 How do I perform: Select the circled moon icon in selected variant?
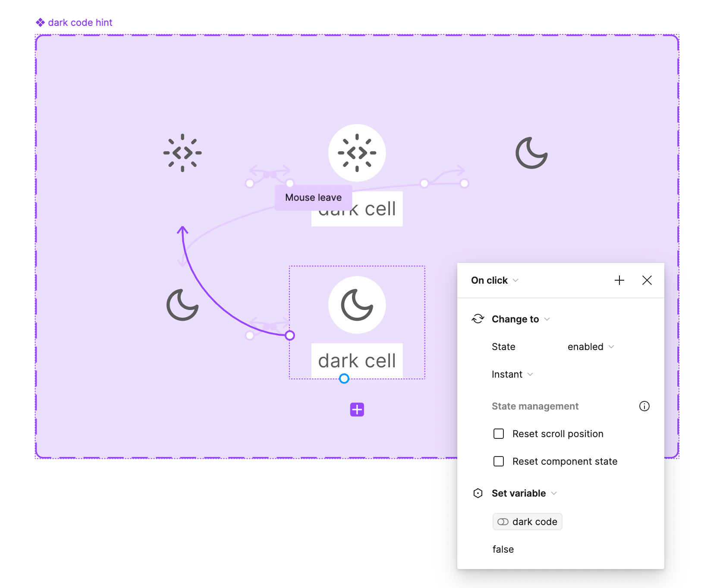point(357,305)
